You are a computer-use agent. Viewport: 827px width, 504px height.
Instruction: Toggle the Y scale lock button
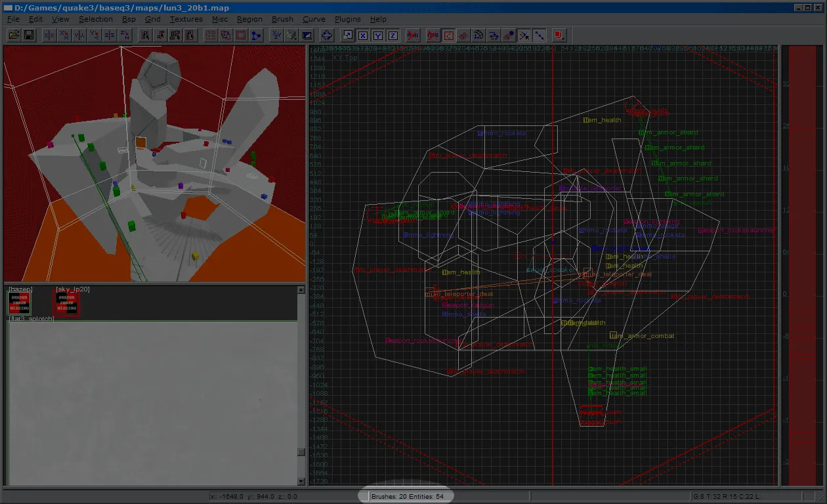pyautogui.click(x=378, y=35)
